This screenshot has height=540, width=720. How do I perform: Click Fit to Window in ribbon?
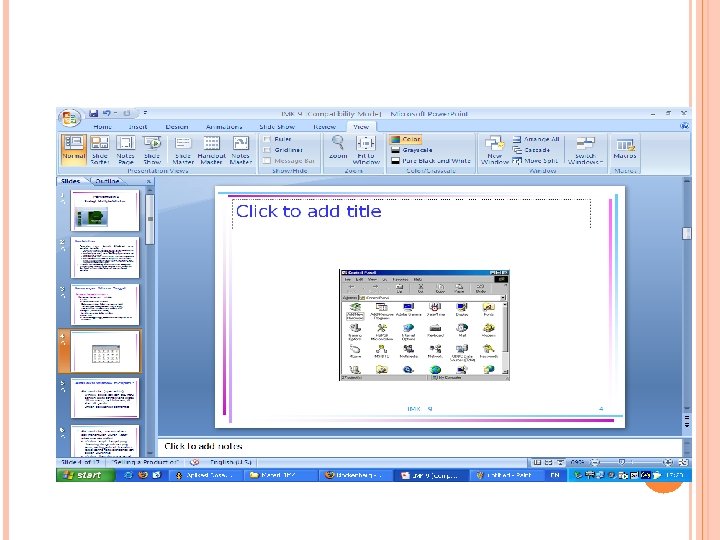tap(366, 150)
